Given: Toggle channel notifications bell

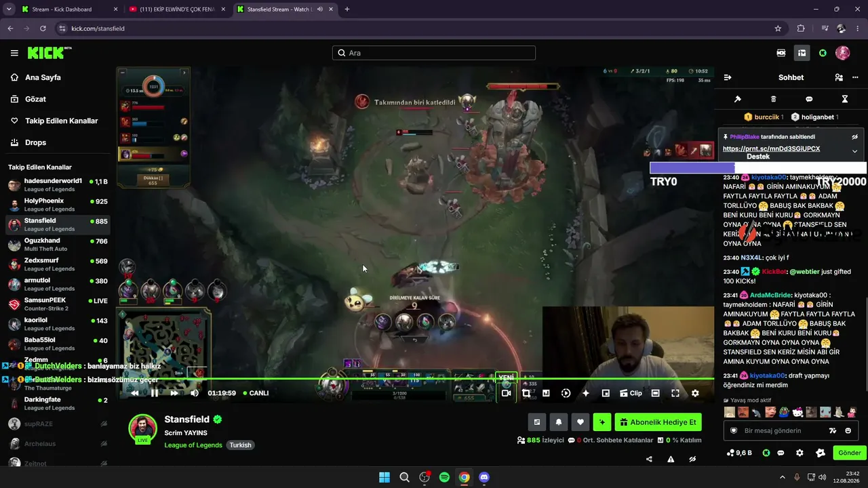Looking at the screenshot, I should pyautogui.click(x=559, y=422).
